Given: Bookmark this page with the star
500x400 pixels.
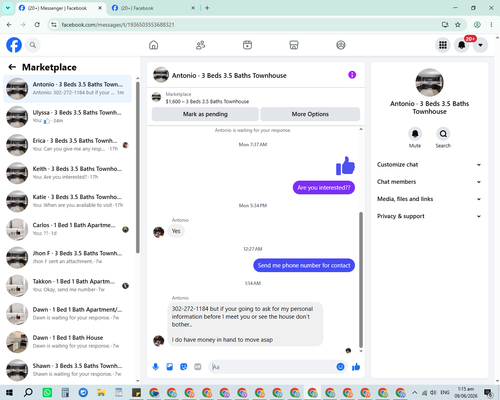Looking at the screenshot, I should click(x=458, y=25).
